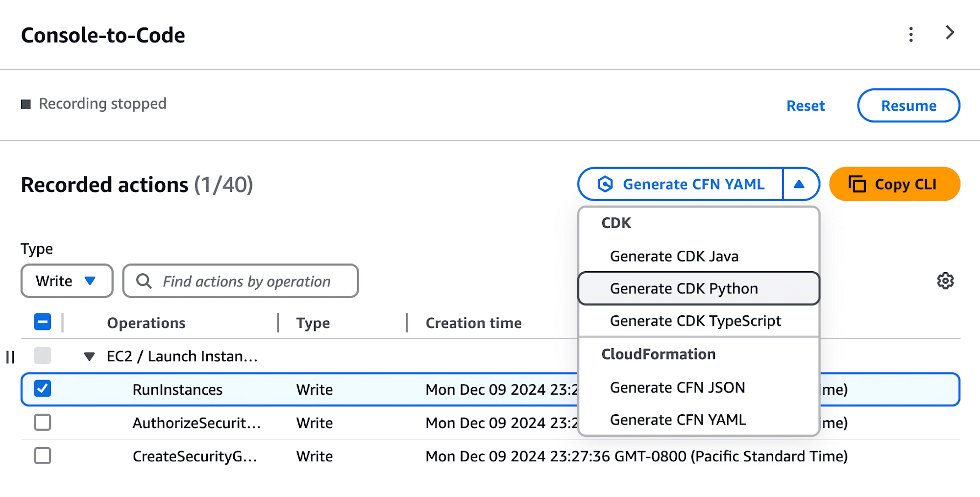Click the Generate CFN YAML button
Image resolution: width=980 pixels, height=497 pixels.
tap(681, 184)
